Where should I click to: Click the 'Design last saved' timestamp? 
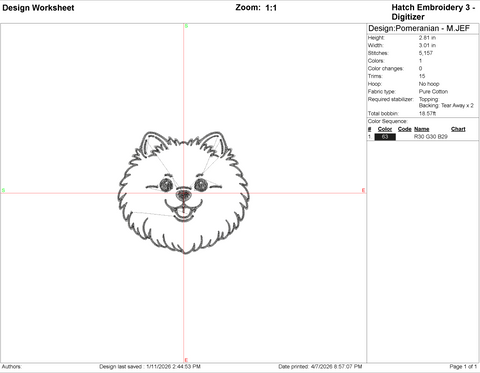150,367
